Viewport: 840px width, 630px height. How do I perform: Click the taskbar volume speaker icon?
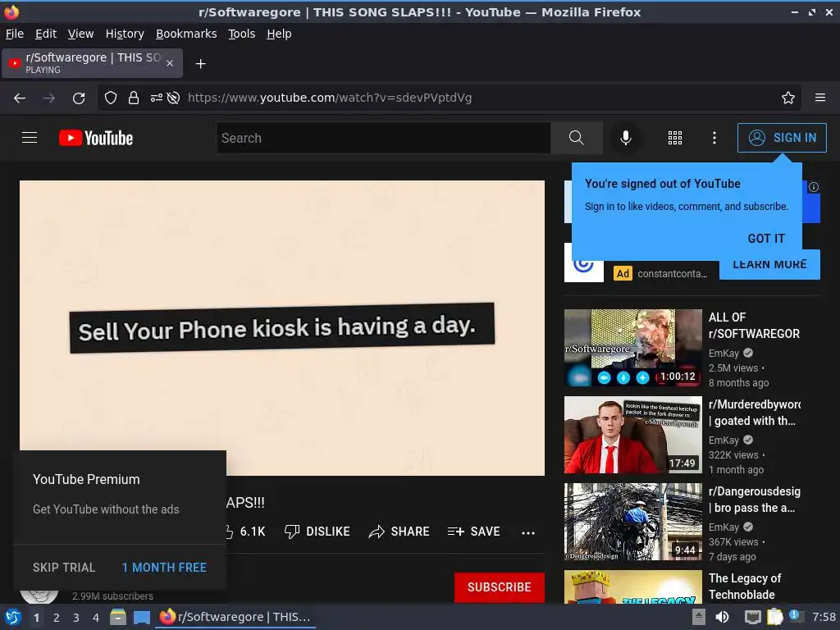(722, 617)
